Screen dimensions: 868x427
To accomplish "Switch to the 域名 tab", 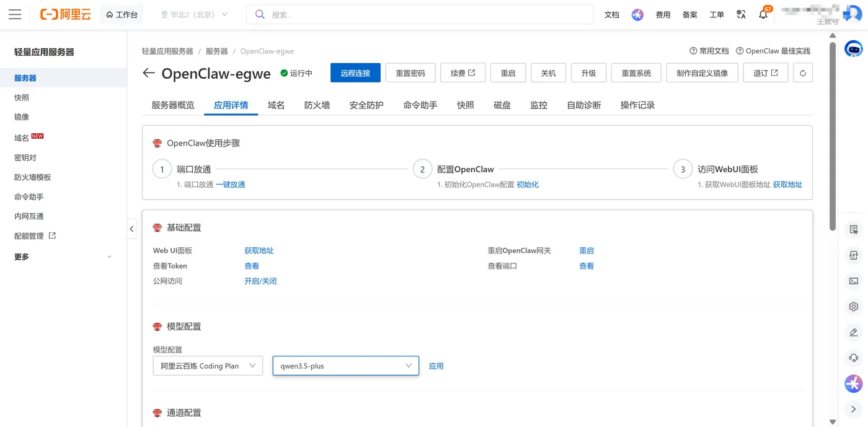I will 276,105.
